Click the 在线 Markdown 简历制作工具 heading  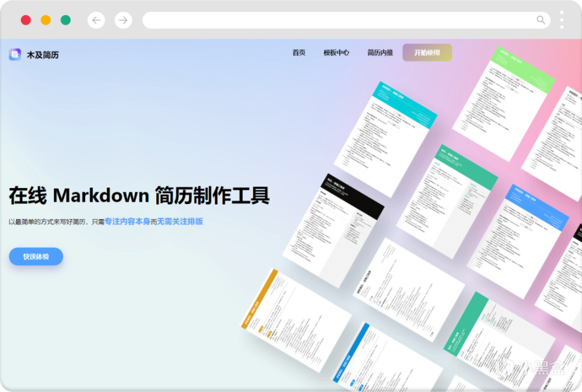[x=139, y=196]
